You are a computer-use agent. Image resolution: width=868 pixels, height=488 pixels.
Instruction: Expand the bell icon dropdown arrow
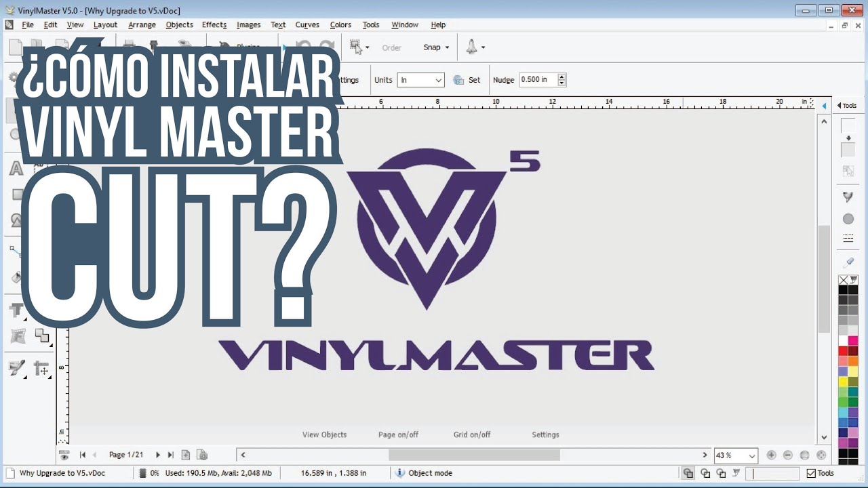point(483,47)
